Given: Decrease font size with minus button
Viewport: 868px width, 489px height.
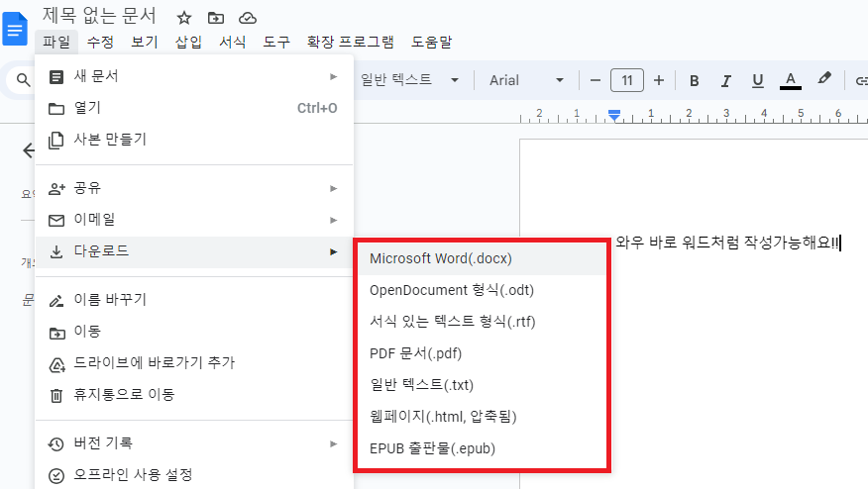Looking at the screenshot, I should pyautogui.click(x=596, y=80).
